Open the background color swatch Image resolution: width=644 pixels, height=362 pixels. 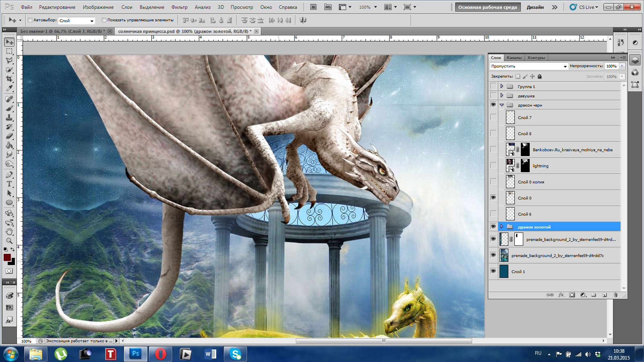[12, 262]
